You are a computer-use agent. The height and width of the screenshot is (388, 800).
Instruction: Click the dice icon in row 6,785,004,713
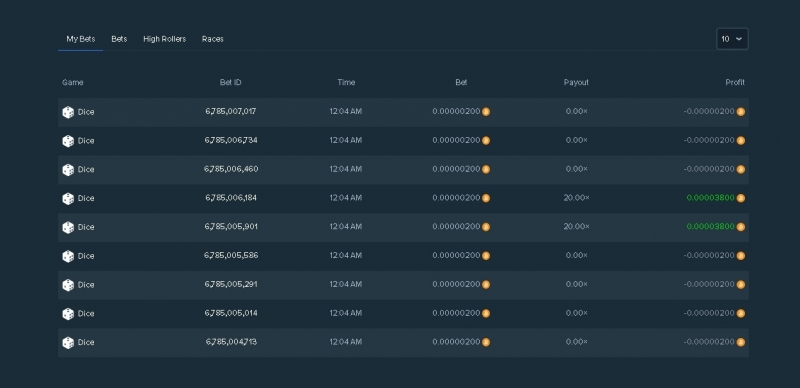click(x=68, y=343)
